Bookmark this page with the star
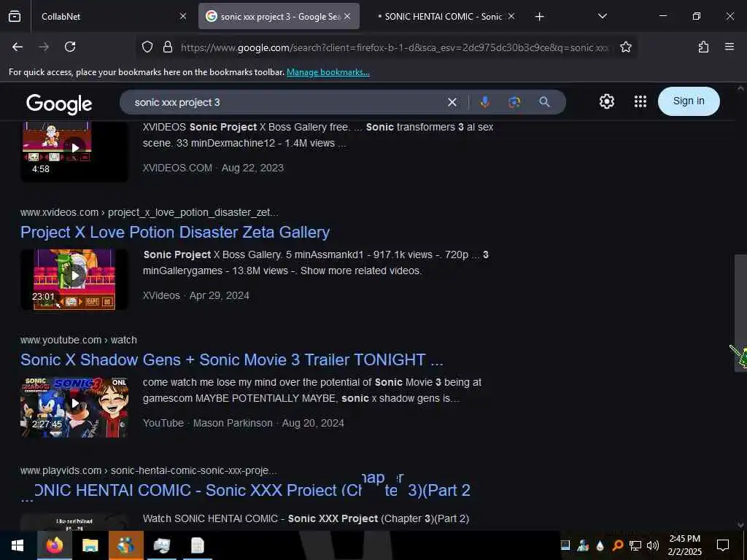The image size is (747, 560). click(625, 47)
